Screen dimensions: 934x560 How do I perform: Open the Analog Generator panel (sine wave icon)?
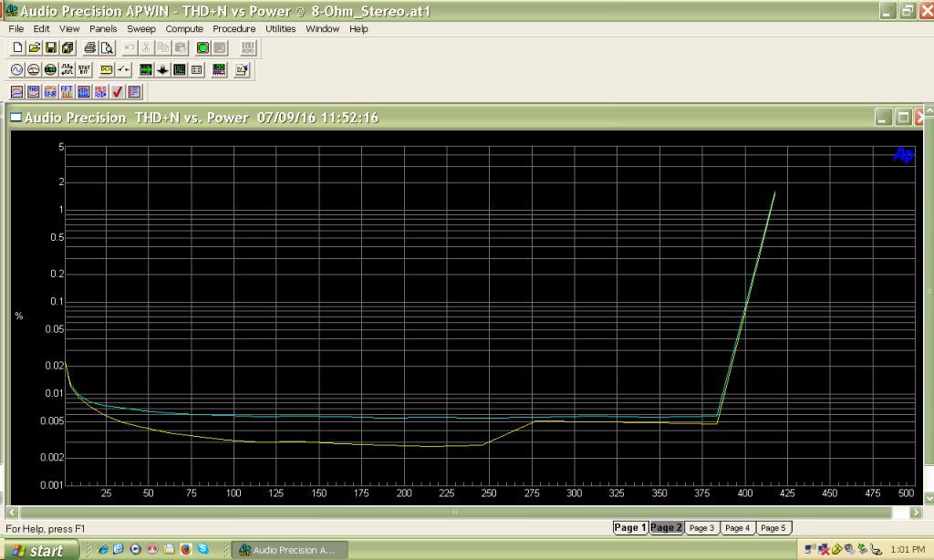click(x=16, y=69)
